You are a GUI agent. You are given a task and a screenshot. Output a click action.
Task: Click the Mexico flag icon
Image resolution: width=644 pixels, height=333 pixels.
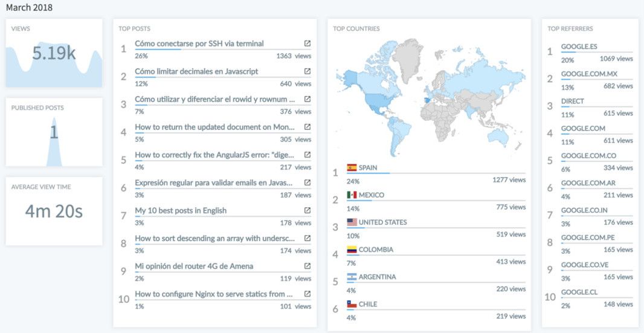[x=352, y=195]
